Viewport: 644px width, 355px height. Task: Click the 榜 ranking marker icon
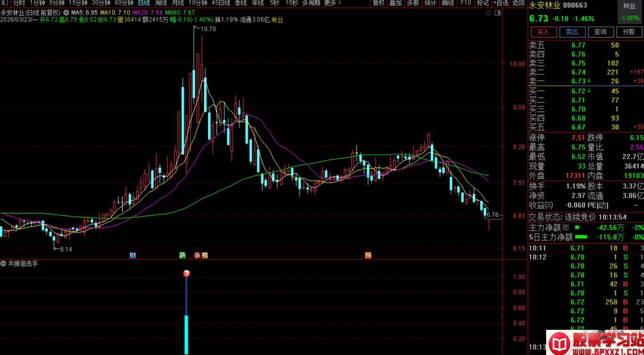pos(205,255)
